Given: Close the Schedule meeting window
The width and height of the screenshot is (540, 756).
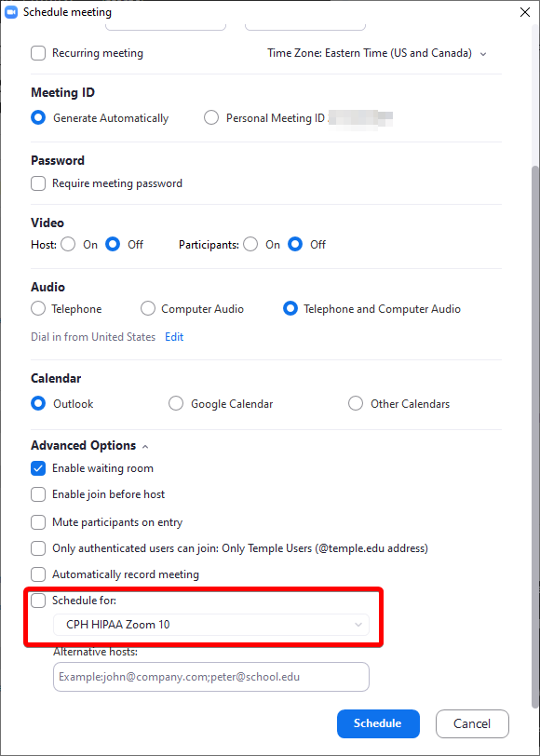Looking at the screenshot, I should pos(525,12).
